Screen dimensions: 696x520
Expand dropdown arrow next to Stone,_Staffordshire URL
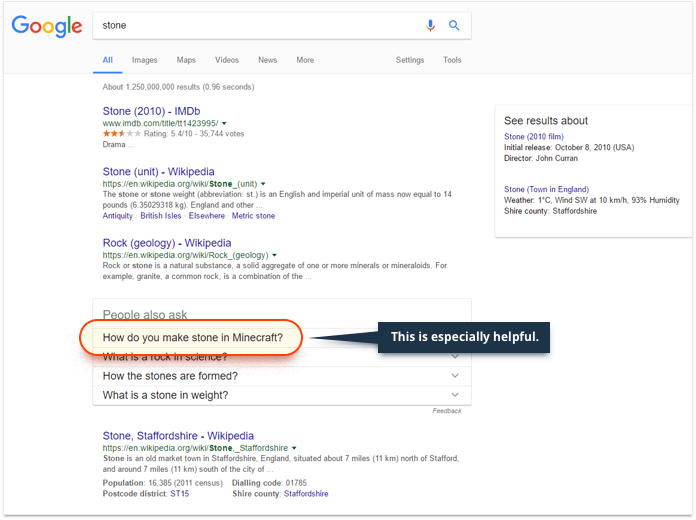click(x=294, y=448)
